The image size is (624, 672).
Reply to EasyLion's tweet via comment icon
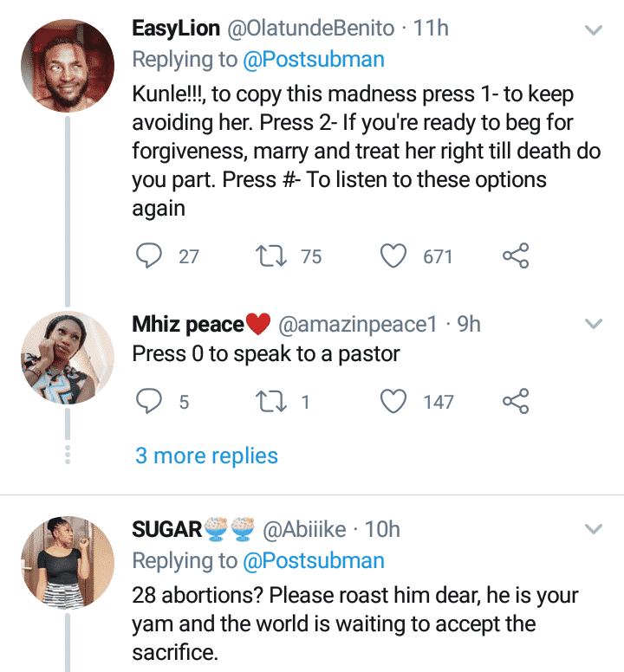point(150,256)
